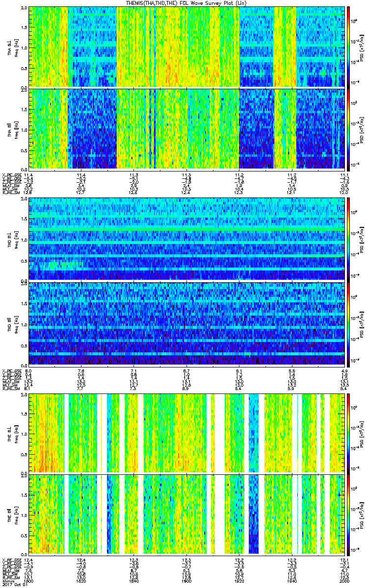Screen dimensions: 368x588
Task: Click the 'R_RE_SM' row label under THD panels
Action: [10, 389]
